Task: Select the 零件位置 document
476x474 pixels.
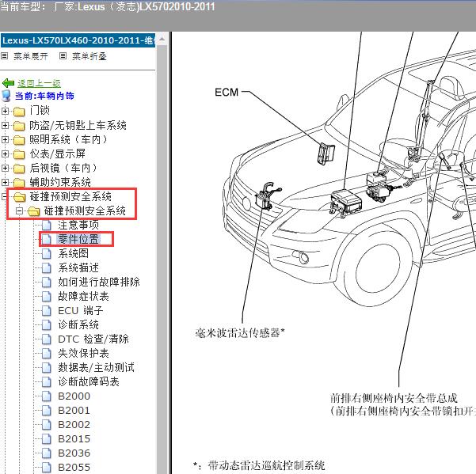Action: [78, 239]
